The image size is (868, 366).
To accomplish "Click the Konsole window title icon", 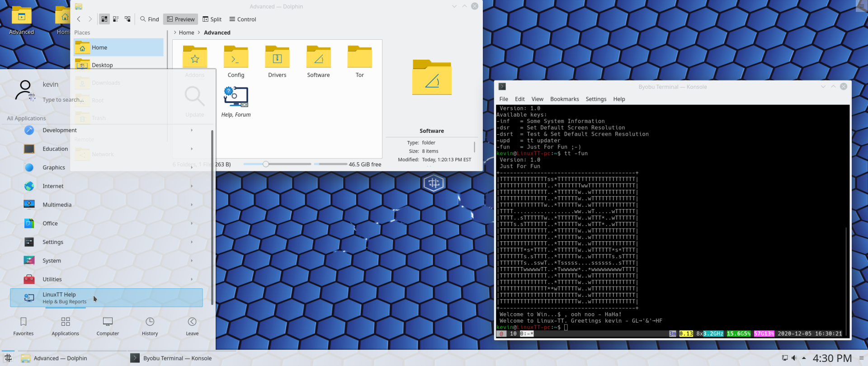I will 502,87.
